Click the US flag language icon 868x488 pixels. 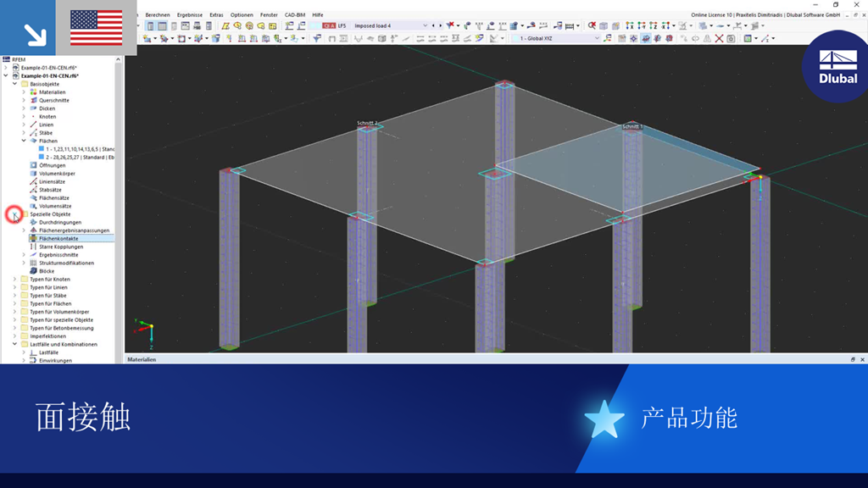pos(97,28)
